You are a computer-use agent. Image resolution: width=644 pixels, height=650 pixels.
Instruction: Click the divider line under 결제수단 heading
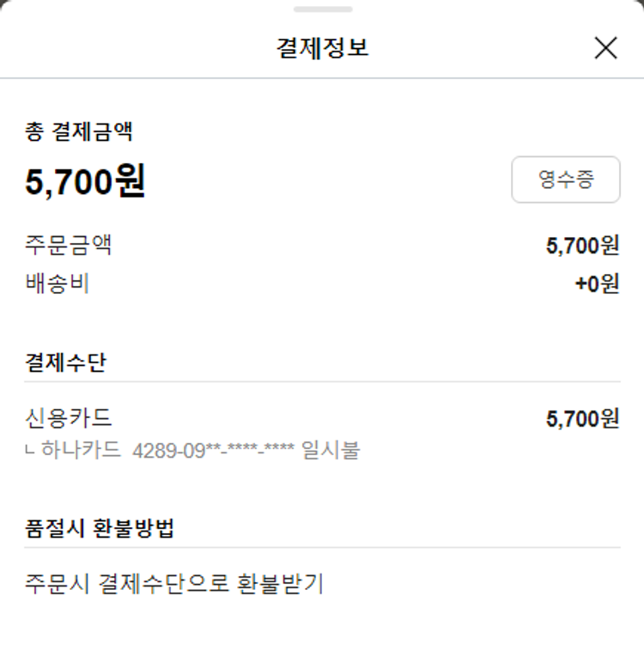pyautogui.click(x=322, y=382)
